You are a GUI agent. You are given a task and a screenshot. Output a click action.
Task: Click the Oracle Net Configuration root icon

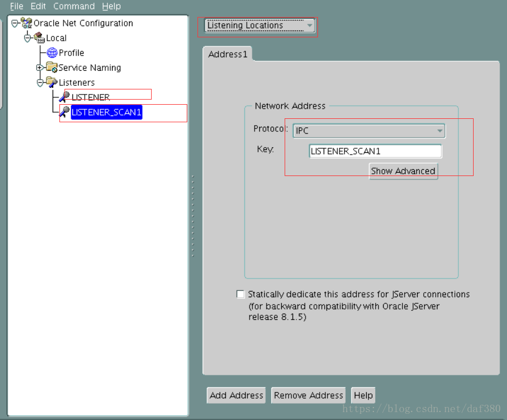[27, 23]
